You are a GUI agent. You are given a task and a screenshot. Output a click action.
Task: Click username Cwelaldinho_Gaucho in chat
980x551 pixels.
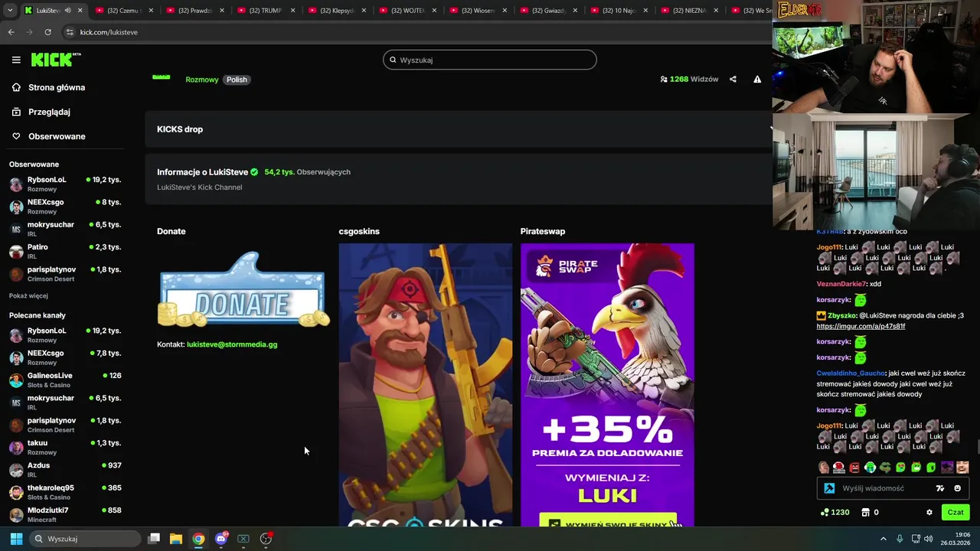coord(851,373)
